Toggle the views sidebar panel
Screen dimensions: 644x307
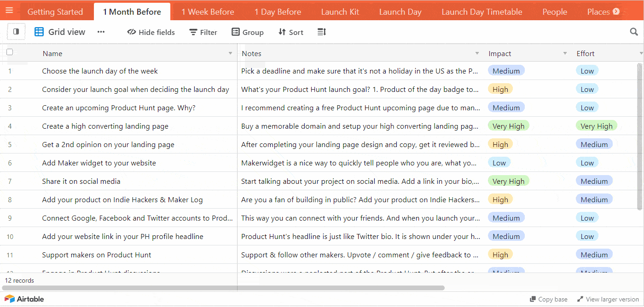(16, 32)
